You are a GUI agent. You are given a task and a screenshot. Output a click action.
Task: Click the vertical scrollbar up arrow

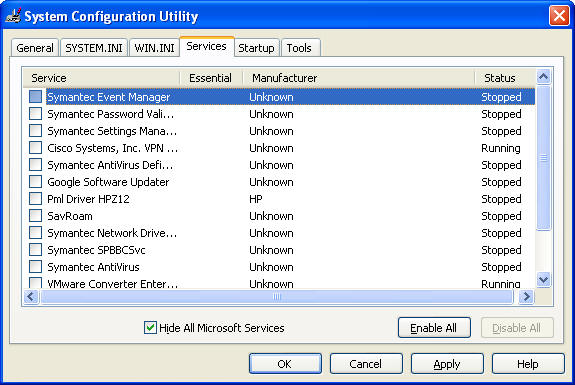tap(543, 77)
